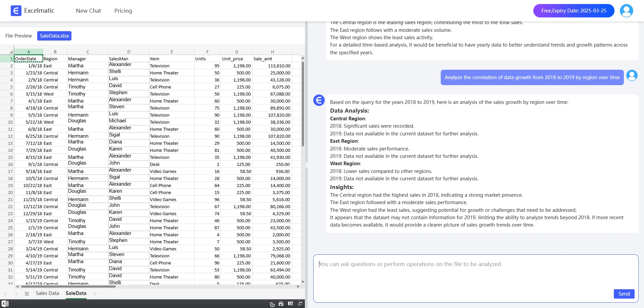Screen dimensions: 644x308
Task: Click the Excelmatic logo icon
Action: (16, 11)
